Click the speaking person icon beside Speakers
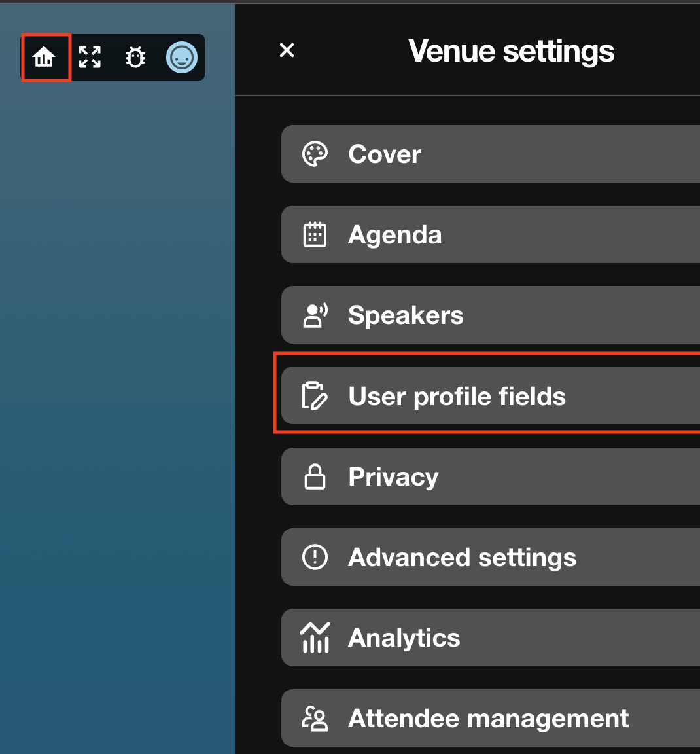This screenshot has height=754, width=700. click(315, 315)
